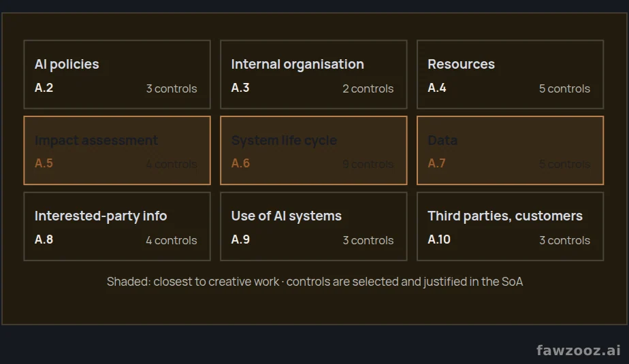The height and width of the screenshot is (364, 629).
Task: Click '3 controls' in Third parties card
Action: pyautogui.click(x=564, y=241)
